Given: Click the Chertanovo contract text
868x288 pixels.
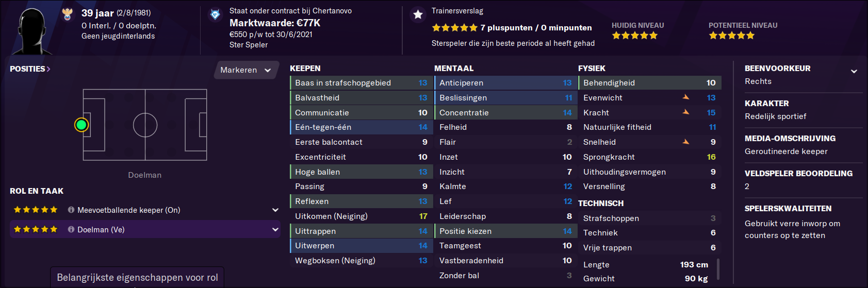Looking at the screenshot, I should click(290, 11).
